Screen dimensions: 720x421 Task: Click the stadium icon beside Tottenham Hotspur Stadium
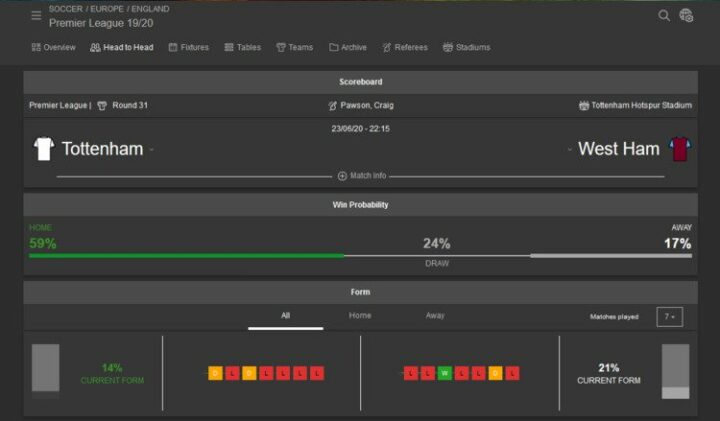584,106
